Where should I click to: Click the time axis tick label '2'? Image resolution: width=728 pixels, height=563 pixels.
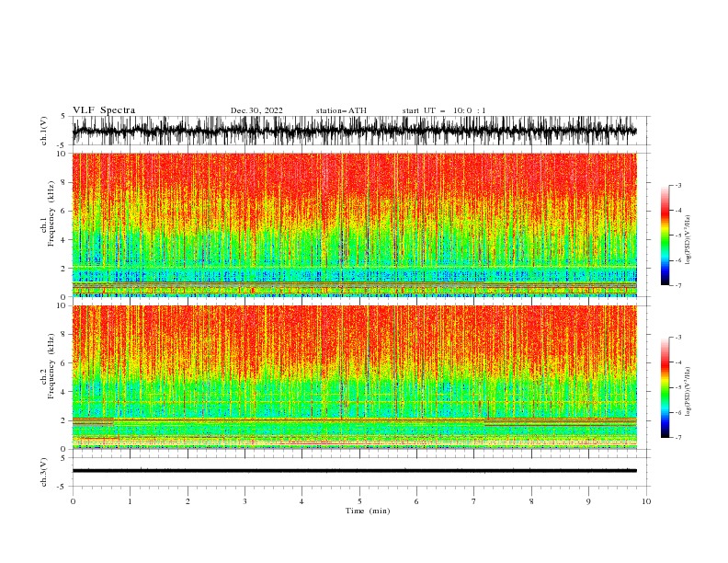coord(188,501)
